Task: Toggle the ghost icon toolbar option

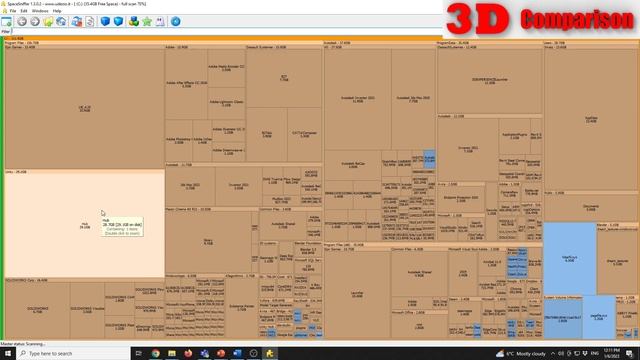Action: pyautogui.click(x=160, y=22)
